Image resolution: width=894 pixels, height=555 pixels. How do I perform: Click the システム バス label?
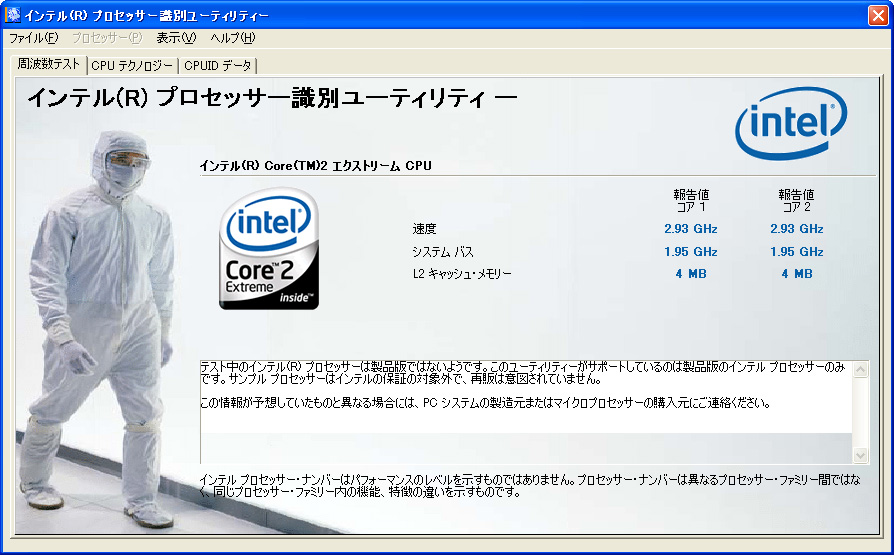point(443,252)
